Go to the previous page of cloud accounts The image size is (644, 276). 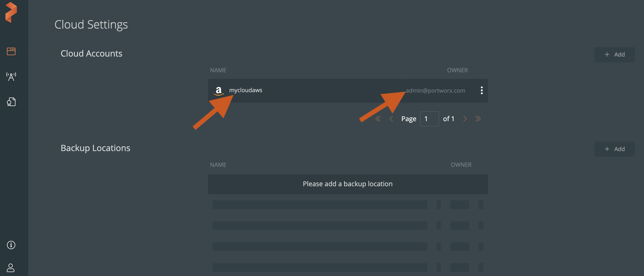coord(391,119)
